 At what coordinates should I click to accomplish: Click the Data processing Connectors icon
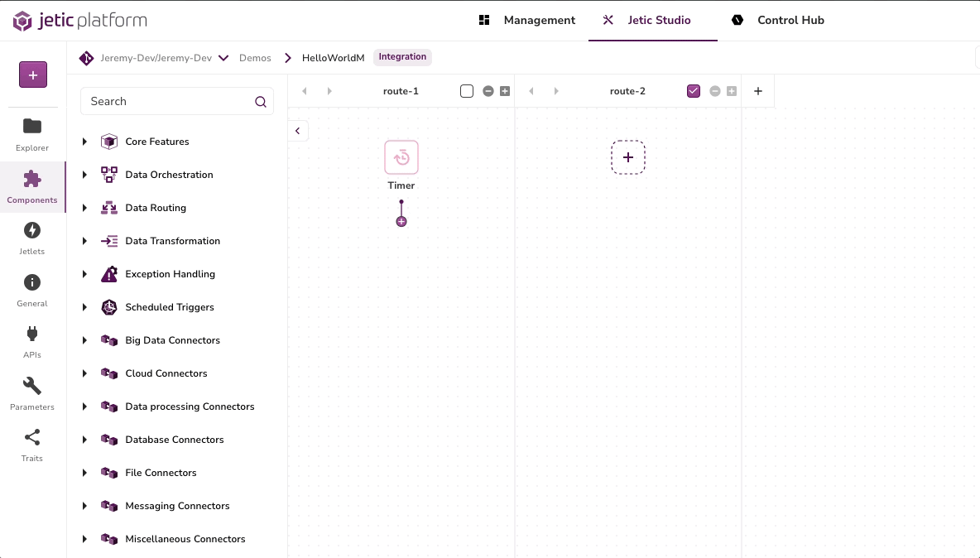pos(109,406)
